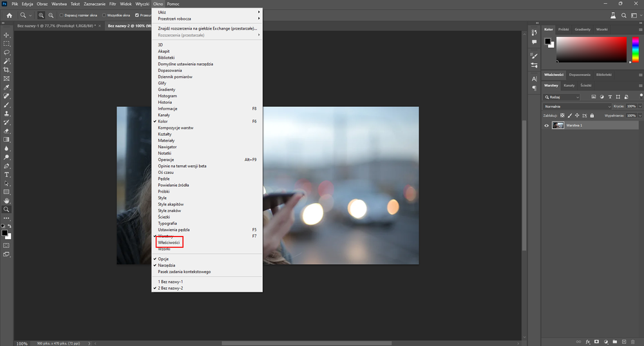
Task: Choose Pasek zadania kontekstowego entry
Action: [207, 272]
